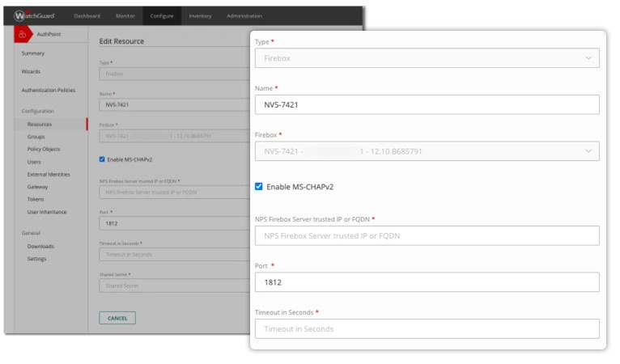Go to Summary in sidebar
620x364 pixels.
(x=33, y=53)
